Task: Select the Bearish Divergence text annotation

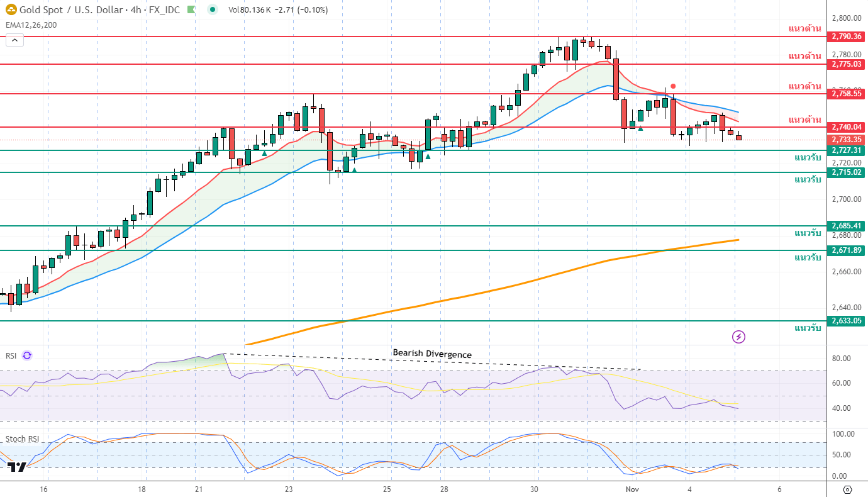Action: point(432,354)
